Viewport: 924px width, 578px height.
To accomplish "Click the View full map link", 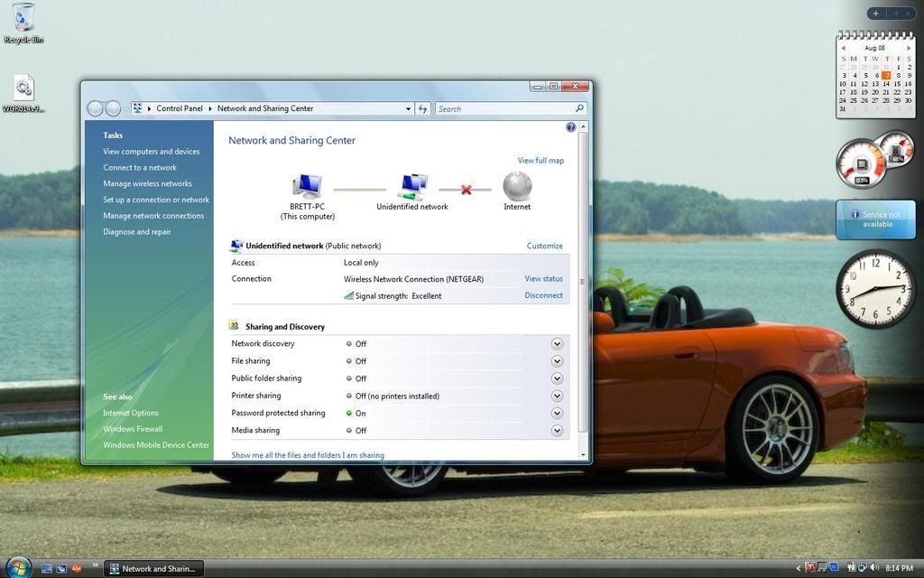I will 541,161.
